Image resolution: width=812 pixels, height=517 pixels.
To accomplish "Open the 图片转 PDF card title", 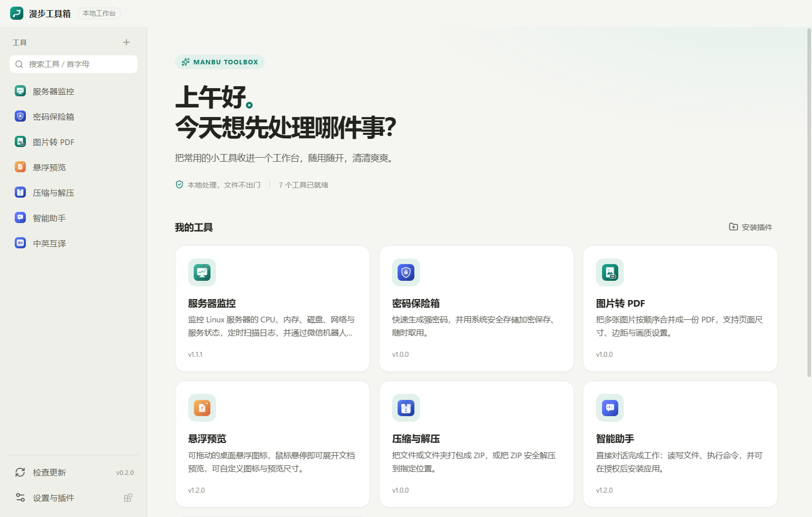I will click(x=620, y=303).
